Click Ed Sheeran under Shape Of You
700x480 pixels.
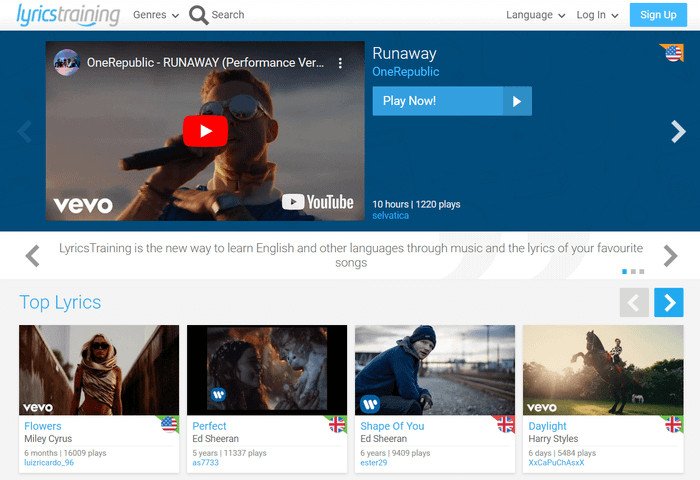coord(383,439)
